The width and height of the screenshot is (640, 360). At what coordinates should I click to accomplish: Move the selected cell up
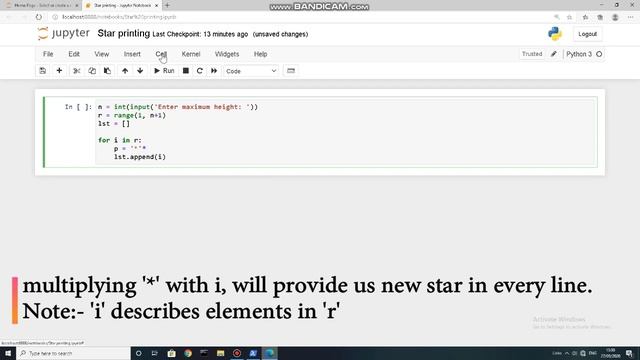[x=125, y=71]
